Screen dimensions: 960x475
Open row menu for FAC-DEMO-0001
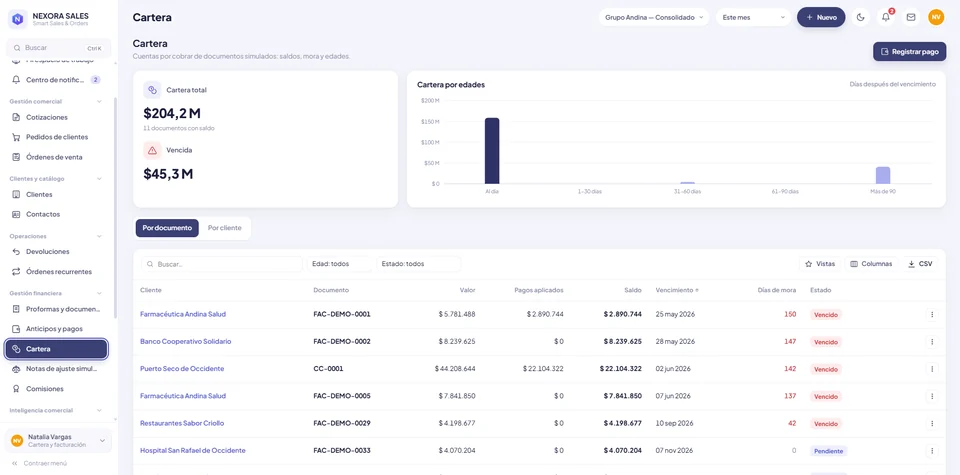tap(932, 314)
